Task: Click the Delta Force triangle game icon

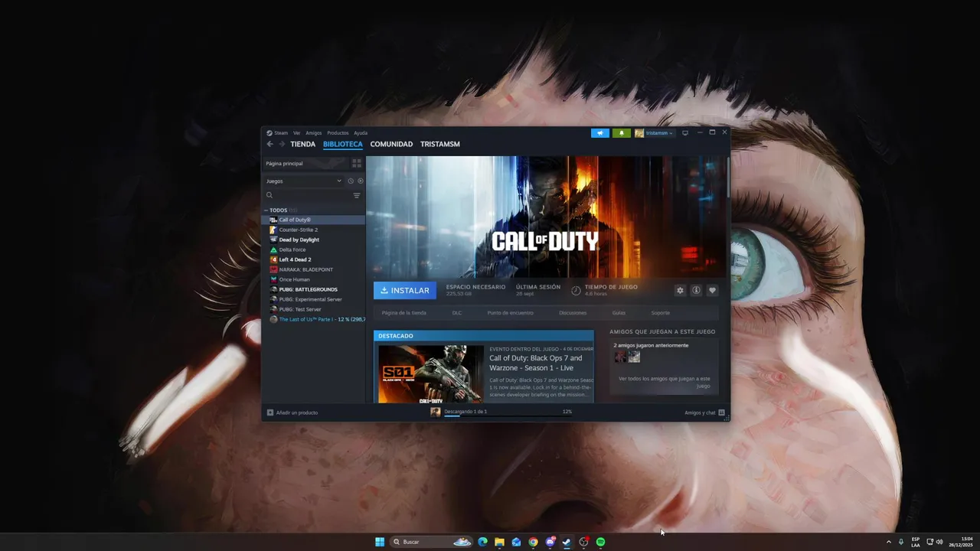Action: tap(273, 249)
